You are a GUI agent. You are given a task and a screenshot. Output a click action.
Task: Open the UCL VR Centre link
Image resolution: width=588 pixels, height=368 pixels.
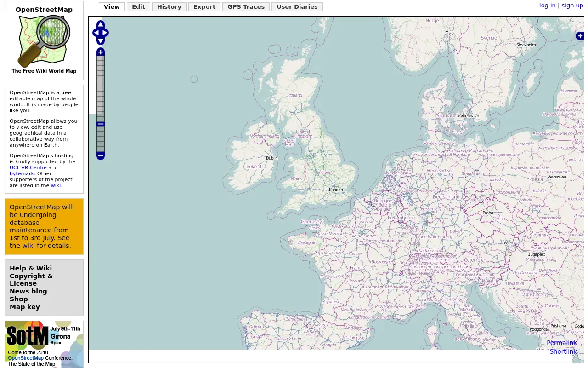pyautogui.click(x=28, y=167)
